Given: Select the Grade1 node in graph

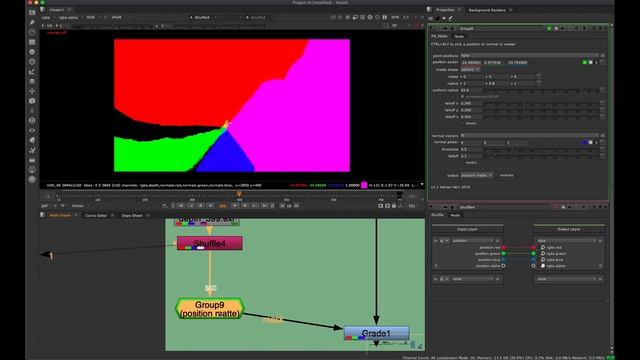Looking at the screenshot, I should click(376, 333).
